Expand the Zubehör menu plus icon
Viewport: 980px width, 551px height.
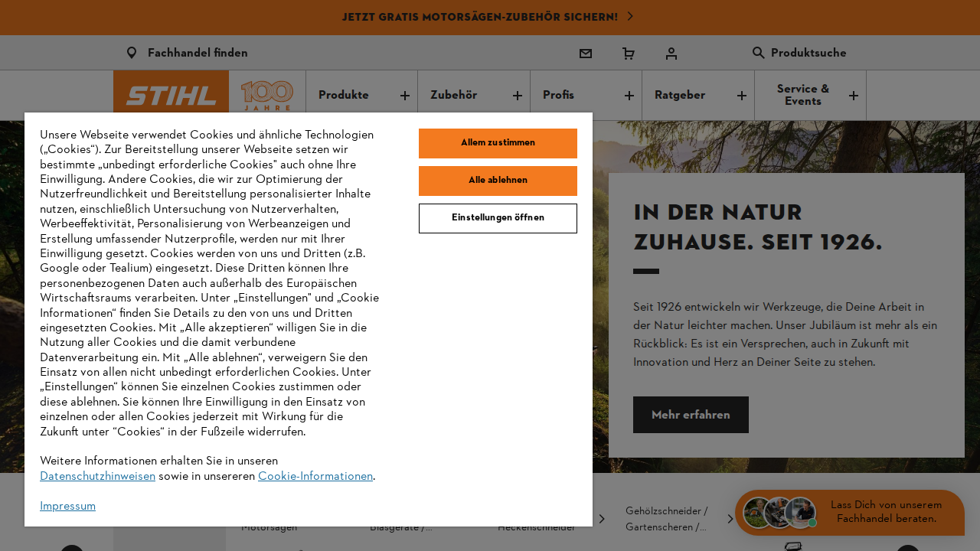517,95
